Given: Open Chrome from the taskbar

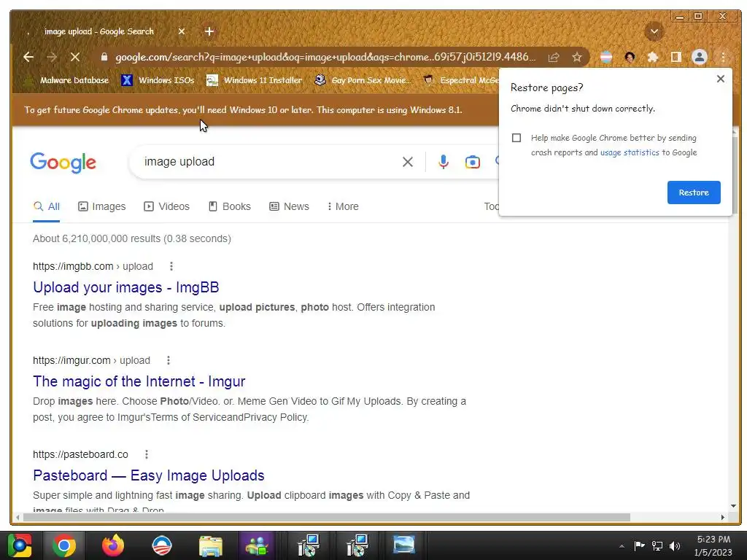Looking at the screenshot, I should click(x=64, y=545).
